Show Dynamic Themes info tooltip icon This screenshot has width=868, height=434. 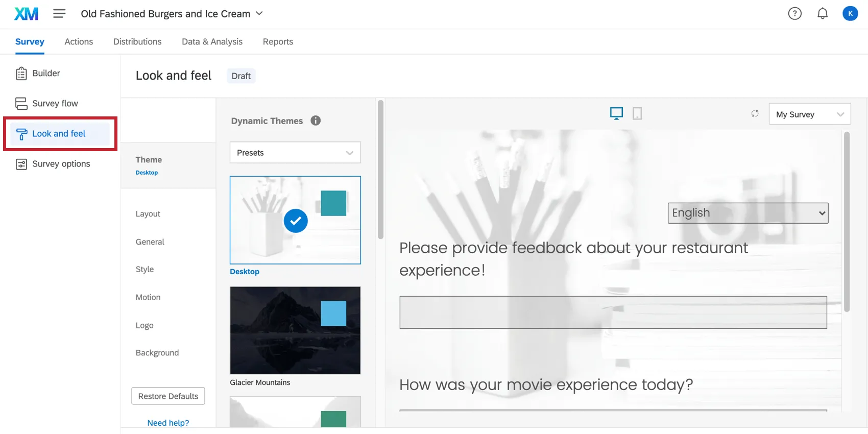[316, 120]
